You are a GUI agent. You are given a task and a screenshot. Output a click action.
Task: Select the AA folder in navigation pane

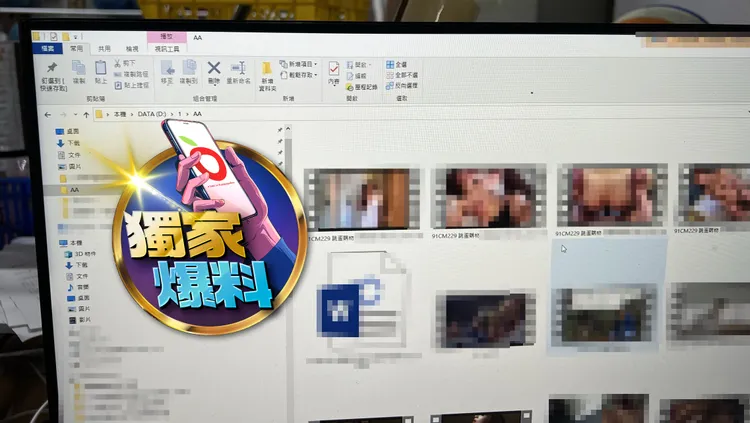point(73,189)
